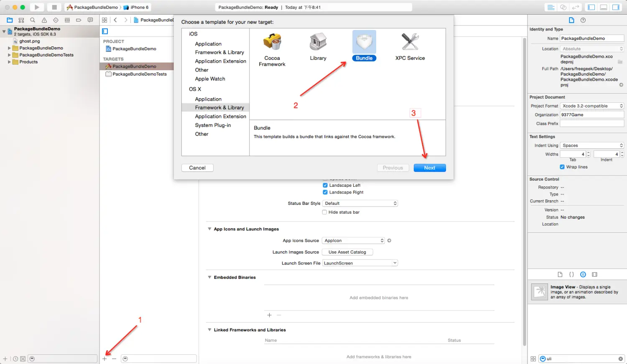Uncheck Landscape Left orientation
Screen dimensions: 627x364
coord(325,185)
